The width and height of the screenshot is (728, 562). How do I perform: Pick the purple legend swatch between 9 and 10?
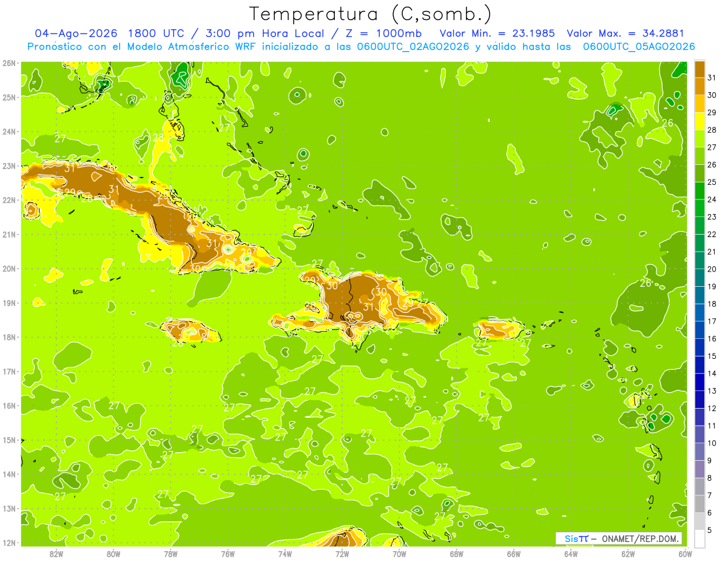[x=699, y=452]
